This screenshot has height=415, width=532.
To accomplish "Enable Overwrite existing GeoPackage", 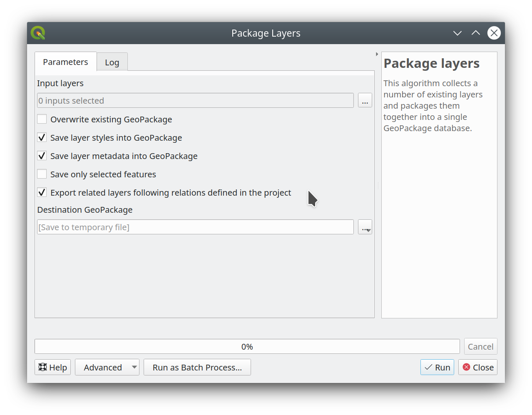I will tap(42, 119).
